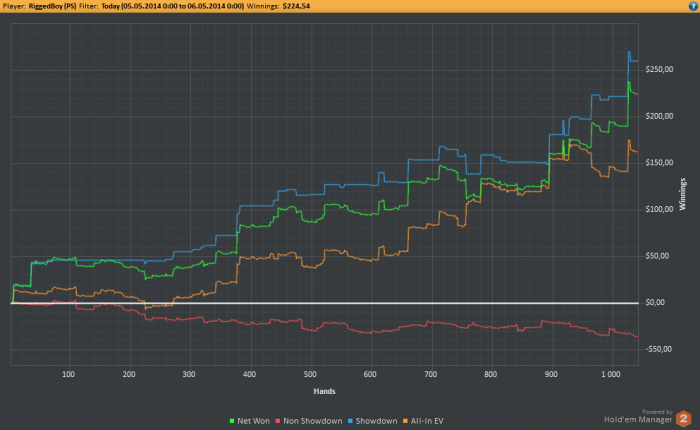Click the blue Showdown color swatch
700x430 pixels.
[x=350, y=421]
